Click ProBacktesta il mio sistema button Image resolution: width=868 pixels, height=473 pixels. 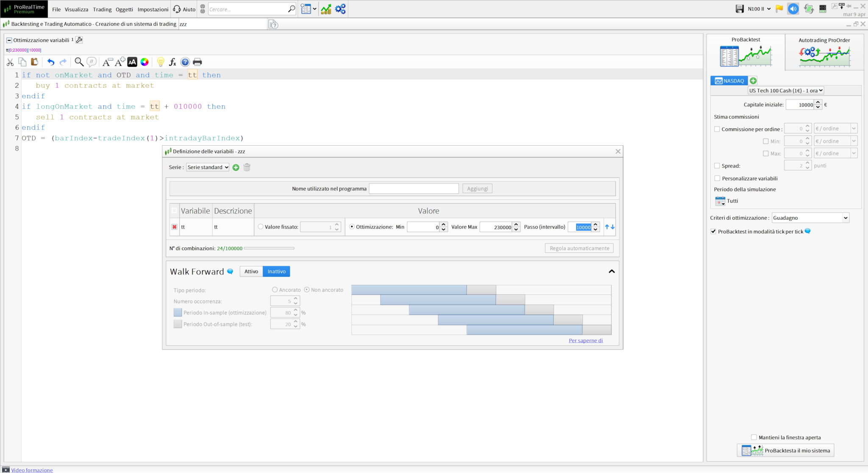(786, 451)
